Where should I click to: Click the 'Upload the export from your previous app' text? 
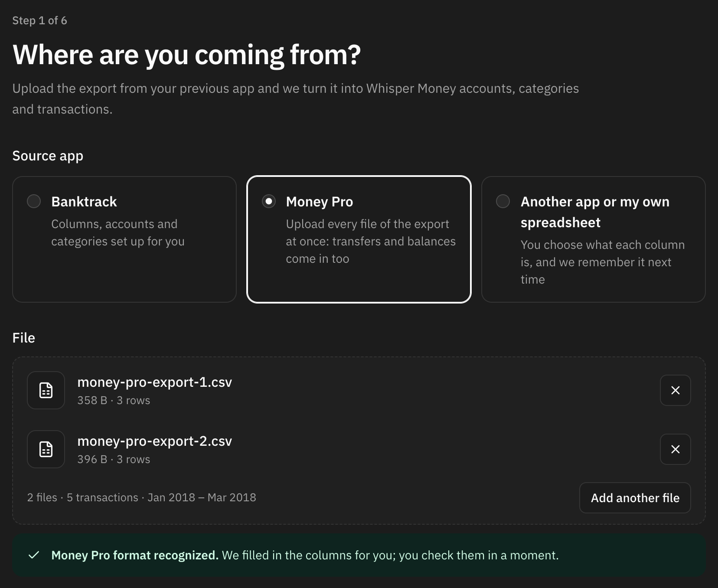tap(295, 99)
